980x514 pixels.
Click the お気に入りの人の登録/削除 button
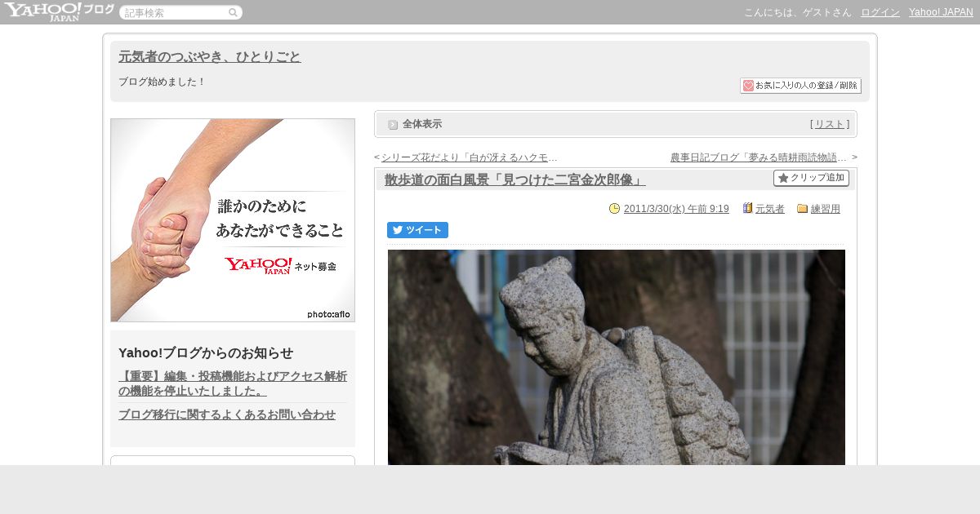[800, 86]
